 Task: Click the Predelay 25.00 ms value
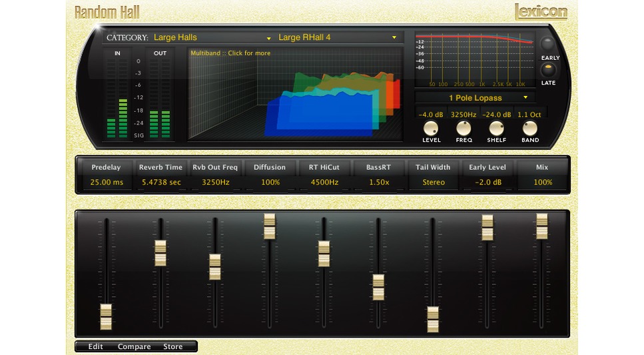coord(107,182)
